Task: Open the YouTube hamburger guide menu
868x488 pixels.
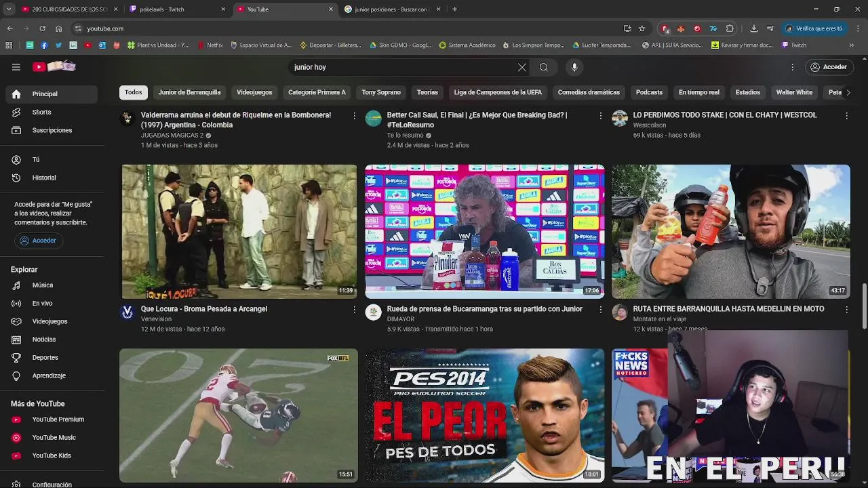Action: 16,67
